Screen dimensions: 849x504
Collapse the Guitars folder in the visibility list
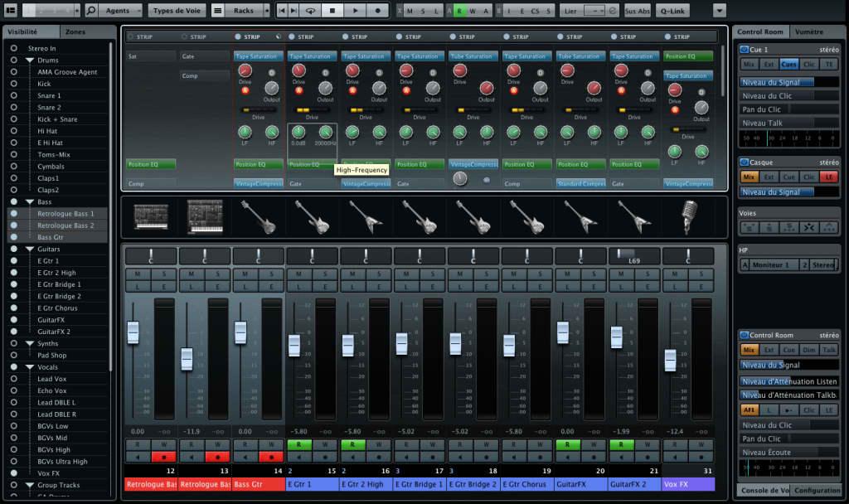pos(29,249)
